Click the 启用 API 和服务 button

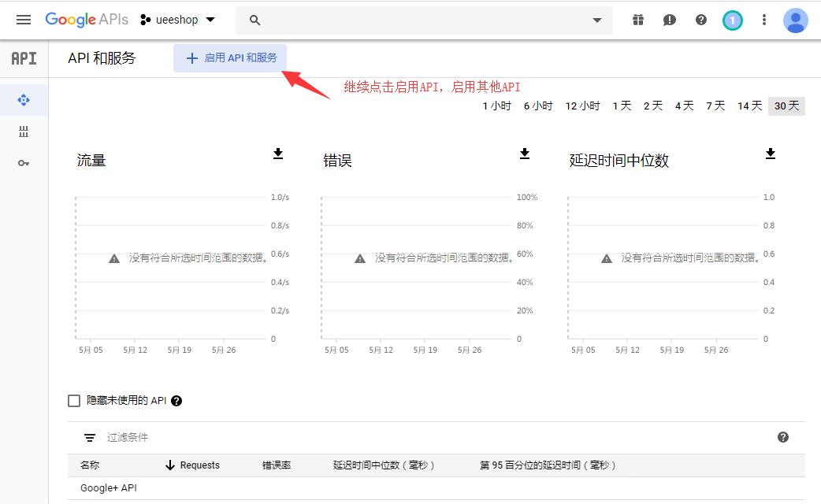tap(230, 58)
